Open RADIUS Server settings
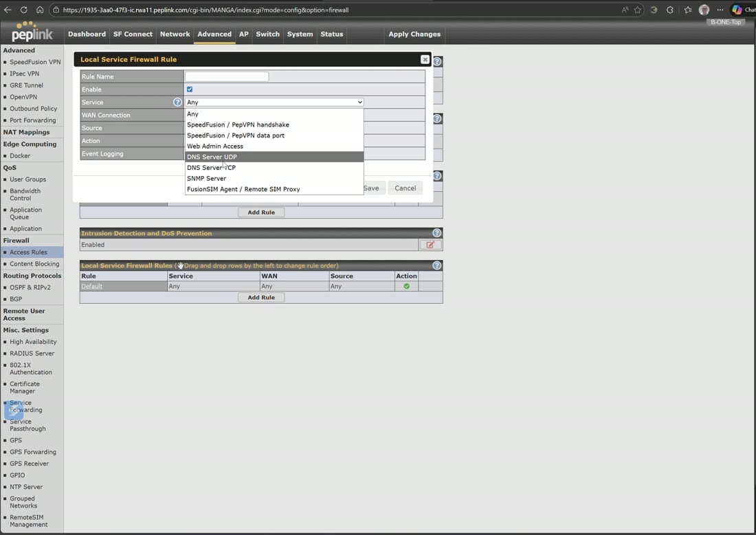Image resolution: width=756 pixels, height=535 pixels. [32, 353]
